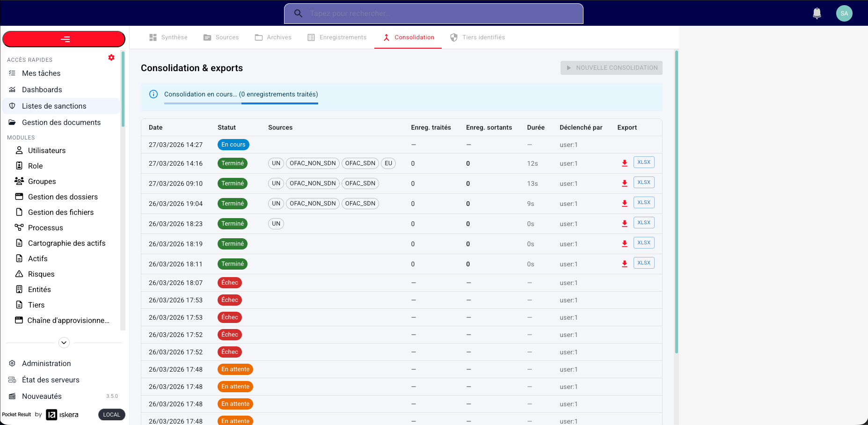Click the notifications bell icon
The height and width of the screenshot is (425, 868).
(x=817, y=13)
